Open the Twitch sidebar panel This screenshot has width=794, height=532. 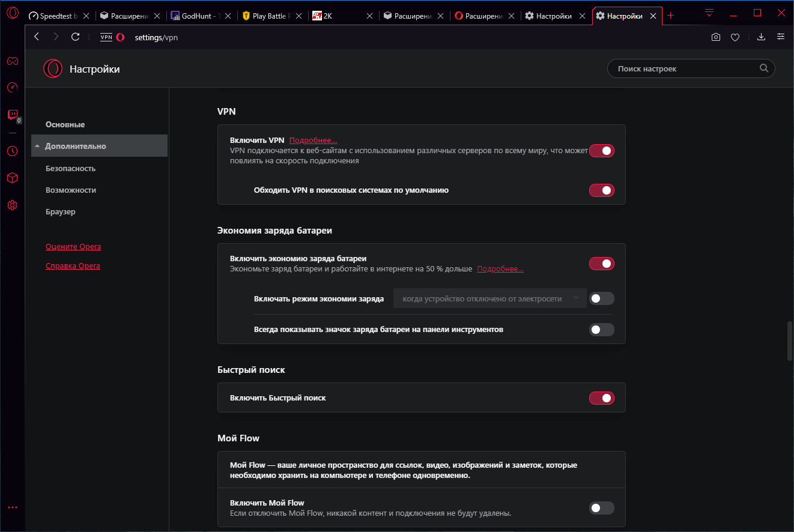[x=12, y=115]
